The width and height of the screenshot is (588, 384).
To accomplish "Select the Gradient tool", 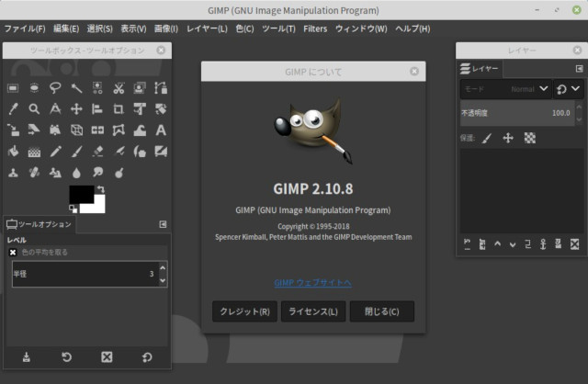I will (x=34, y=152).
